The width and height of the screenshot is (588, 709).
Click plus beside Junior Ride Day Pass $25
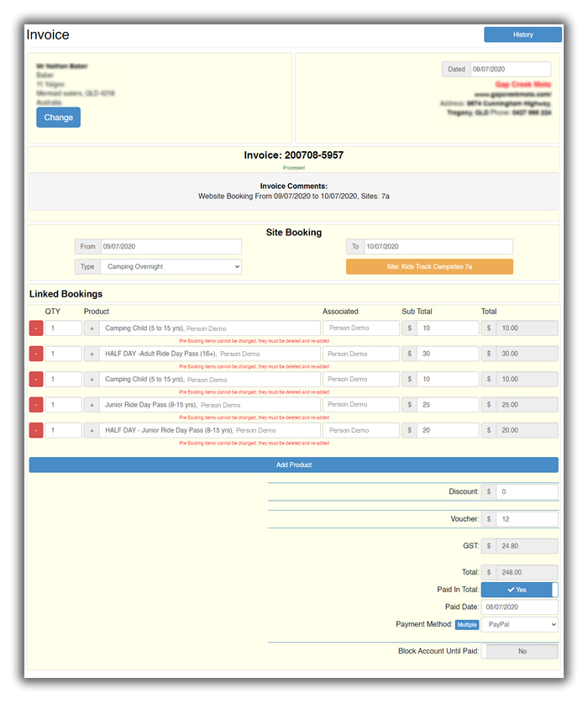[x=92, y=405]
